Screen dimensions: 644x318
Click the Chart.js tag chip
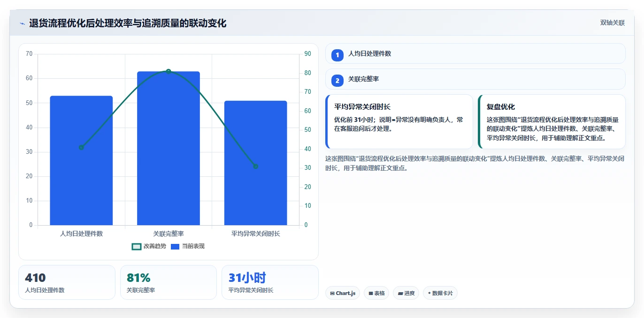(x=343, y=293)
